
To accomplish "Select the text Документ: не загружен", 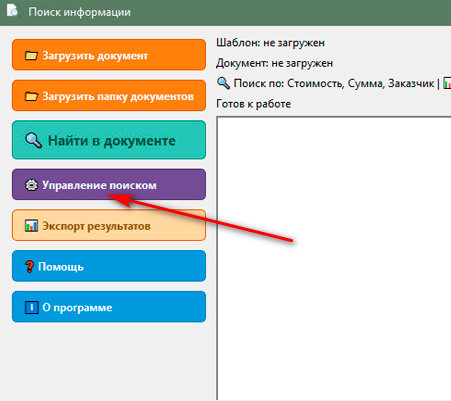I will click(274, 63).
